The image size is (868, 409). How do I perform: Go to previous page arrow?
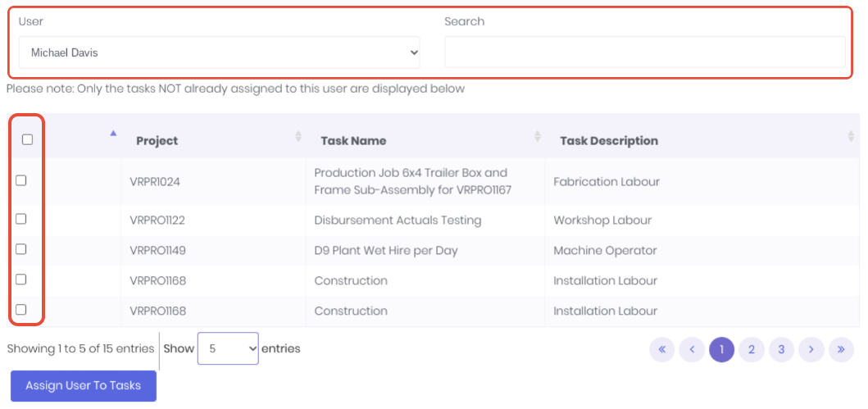click(x=692, y=350)
